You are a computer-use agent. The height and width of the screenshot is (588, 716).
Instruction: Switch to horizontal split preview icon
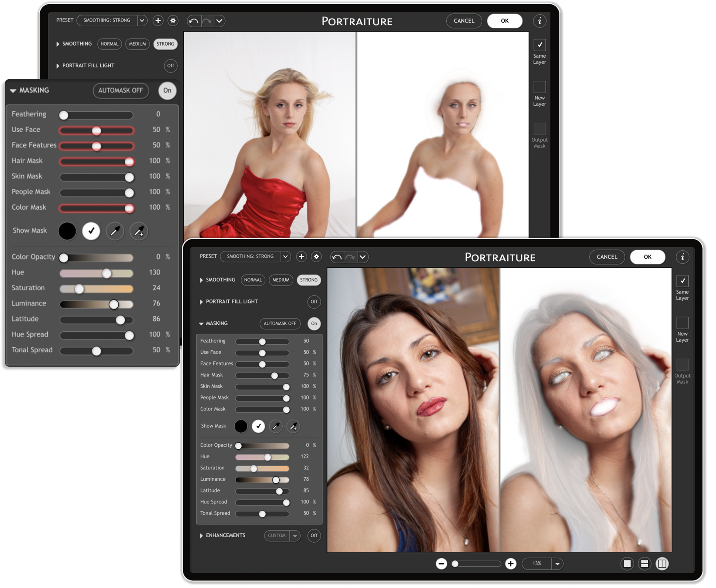(x=644, y=564)
